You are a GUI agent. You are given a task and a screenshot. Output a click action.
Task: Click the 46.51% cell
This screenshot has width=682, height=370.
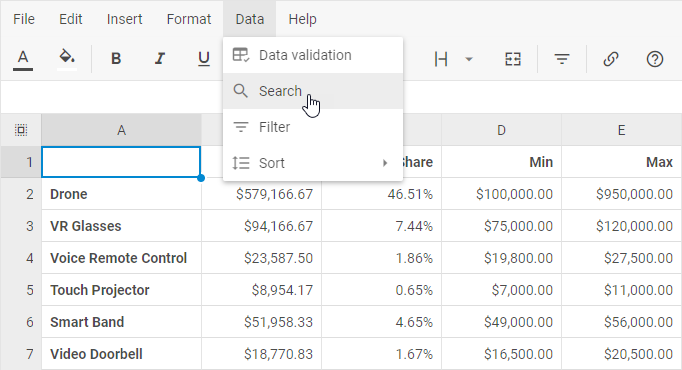click(381, 194)
